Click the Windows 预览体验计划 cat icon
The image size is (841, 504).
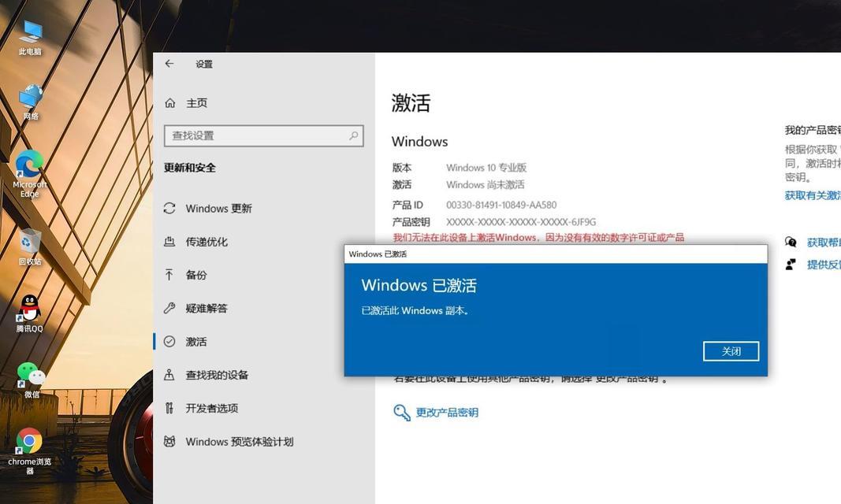coord(169,441)
